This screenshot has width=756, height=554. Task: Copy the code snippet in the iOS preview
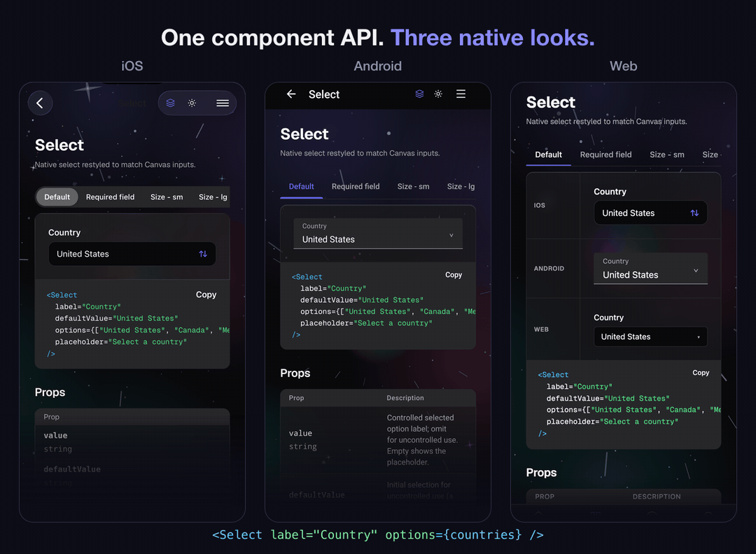click(x=206, y=294)
